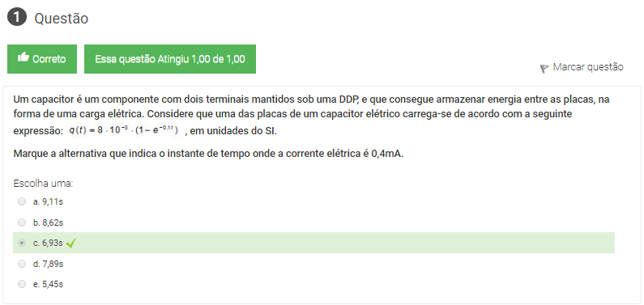Screen dimensions: 644x305
Task: Click the Escolha uma label
Action: pos(43,184)
